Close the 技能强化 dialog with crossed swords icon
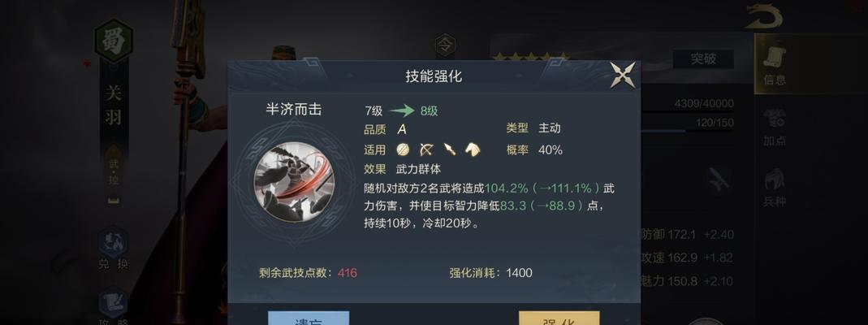The image size is (868, 325). (x=623, y=76)
